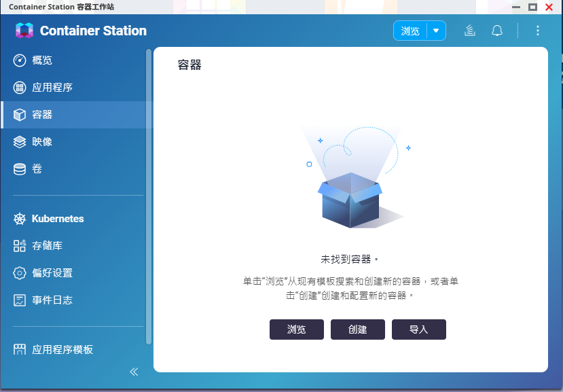
Task: Minimize the Container Station window
Action: point(516,7)
